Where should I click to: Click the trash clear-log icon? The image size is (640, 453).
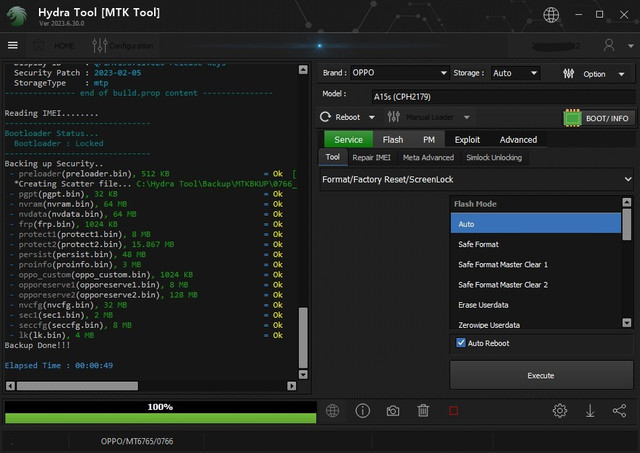(x=423, y=411)
